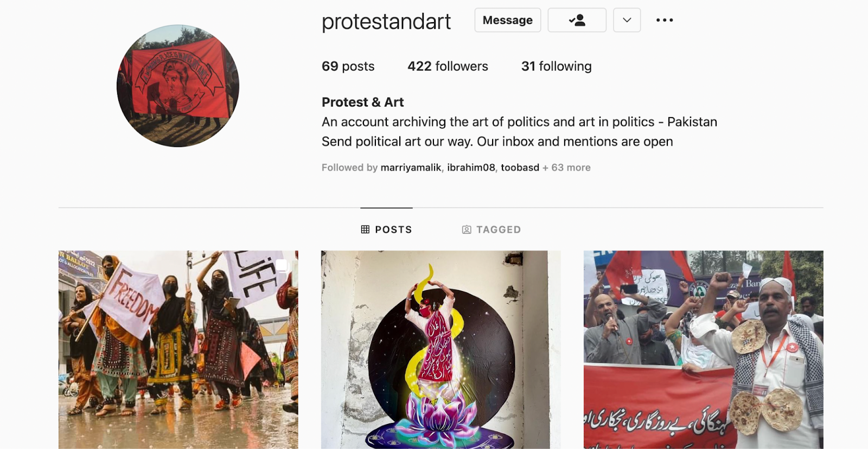
Task: Click the 69 posts count
Action: click(x=348, y=66)
